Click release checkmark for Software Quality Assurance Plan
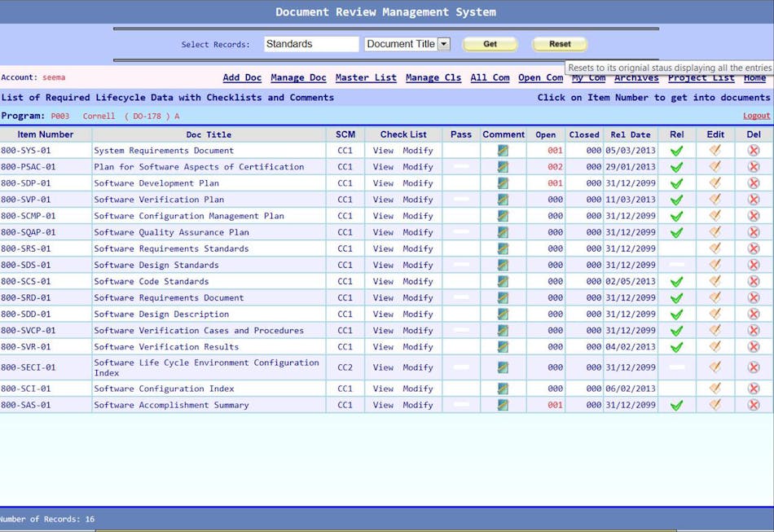Screen dimensions: 774x532 pyautogui.click(x=675, y=232)
